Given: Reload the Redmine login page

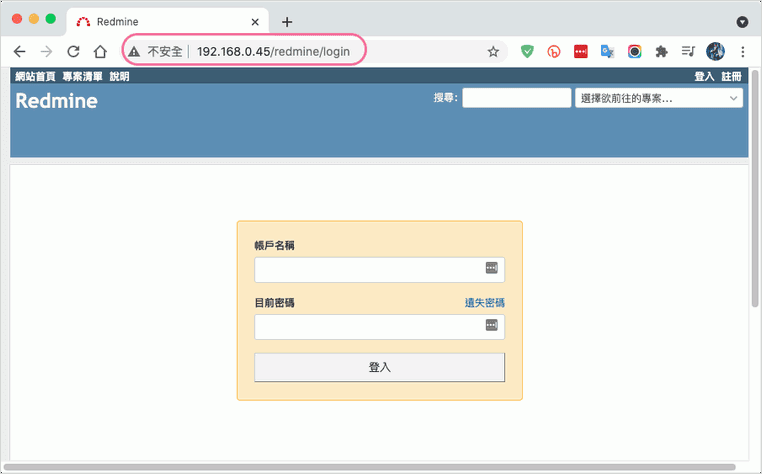Looking at the screenshot, I should pyautogui.click(x=73, y=52).
